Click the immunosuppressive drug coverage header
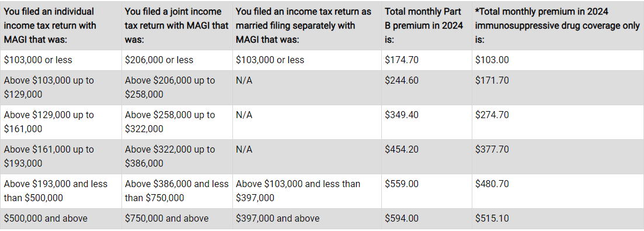This screenshot has width=644, height=231. click(558, 25)
